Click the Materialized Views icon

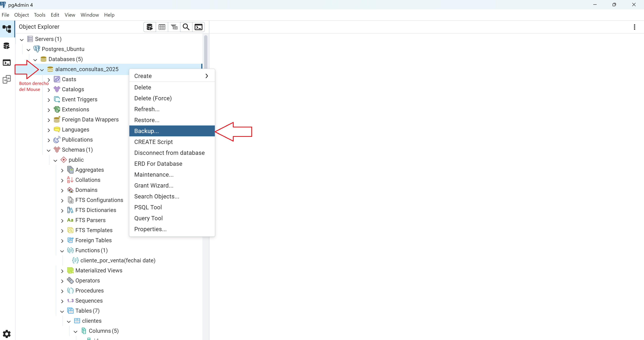point(71,271)
